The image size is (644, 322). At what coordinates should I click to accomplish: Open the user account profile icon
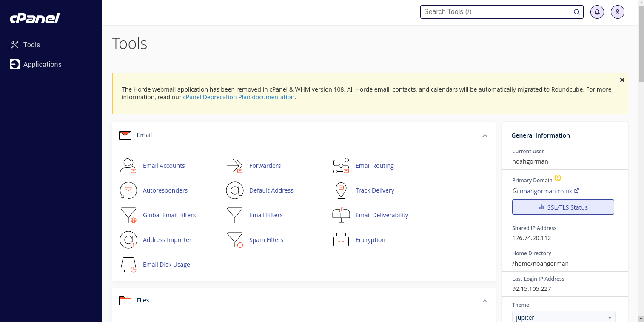(618, 12)
